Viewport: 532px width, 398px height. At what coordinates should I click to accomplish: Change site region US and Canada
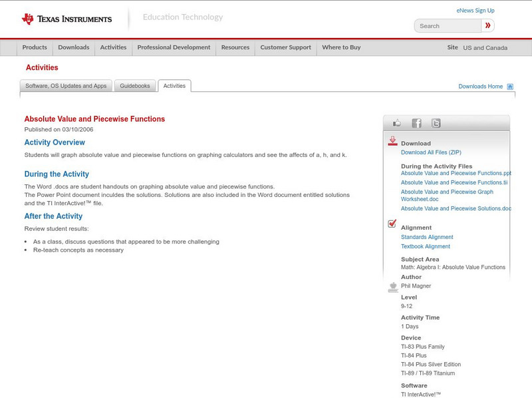pos(485,48)
